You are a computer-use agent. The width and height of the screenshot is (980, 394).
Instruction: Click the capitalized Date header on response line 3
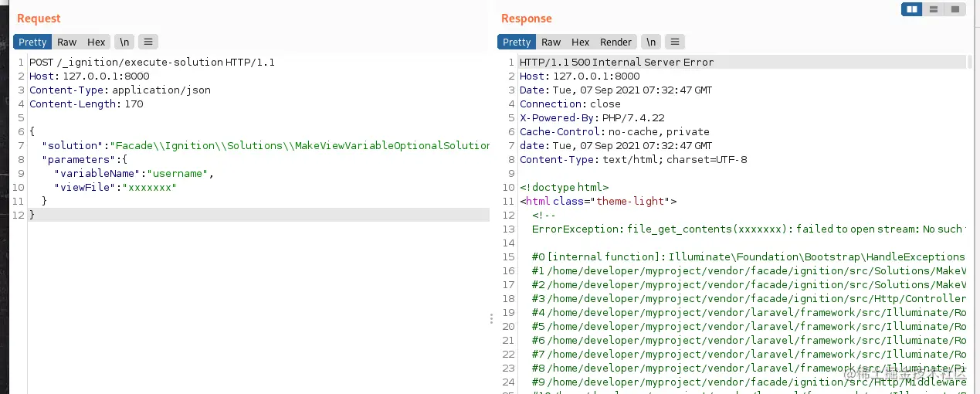click(x=616, y=90)
